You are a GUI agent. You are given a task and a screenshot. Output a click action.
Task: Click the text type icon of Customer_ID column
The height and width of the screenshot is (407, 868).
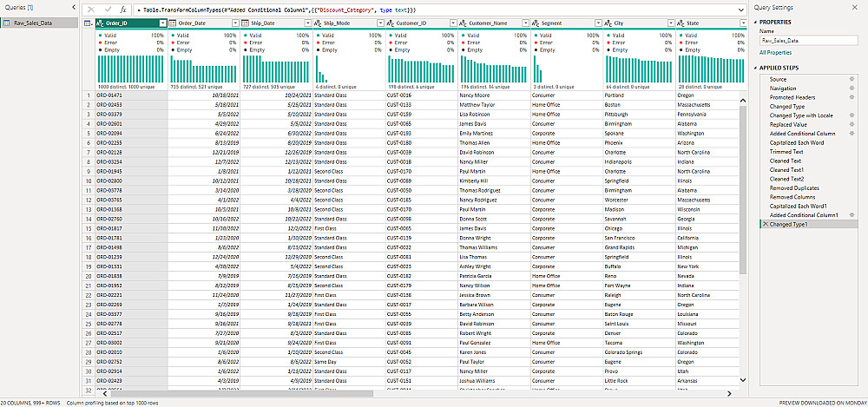point(391,23)
